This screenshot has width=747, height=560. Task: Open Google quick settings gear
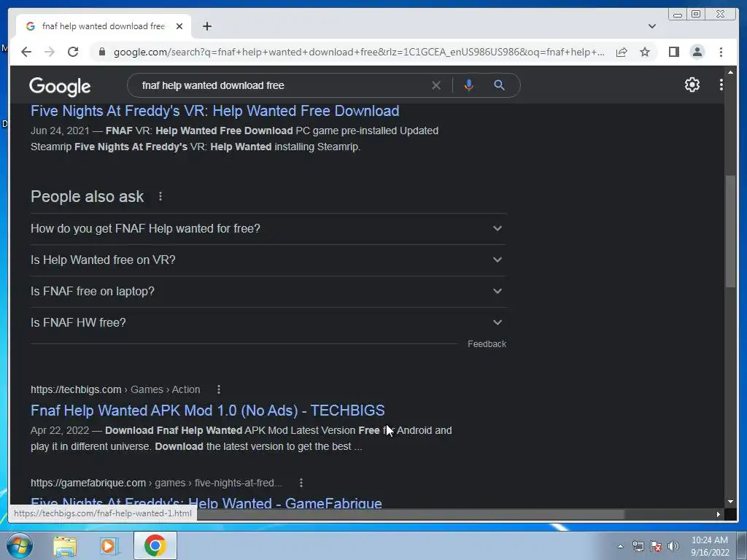click(692, 85)
